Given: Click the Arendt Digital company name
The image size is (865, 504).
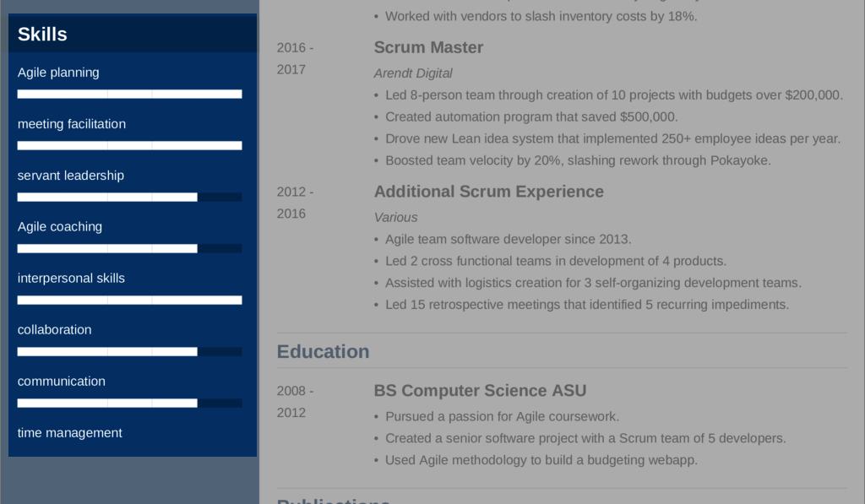Looking at the screenshot, I should (x=413, y=73).
